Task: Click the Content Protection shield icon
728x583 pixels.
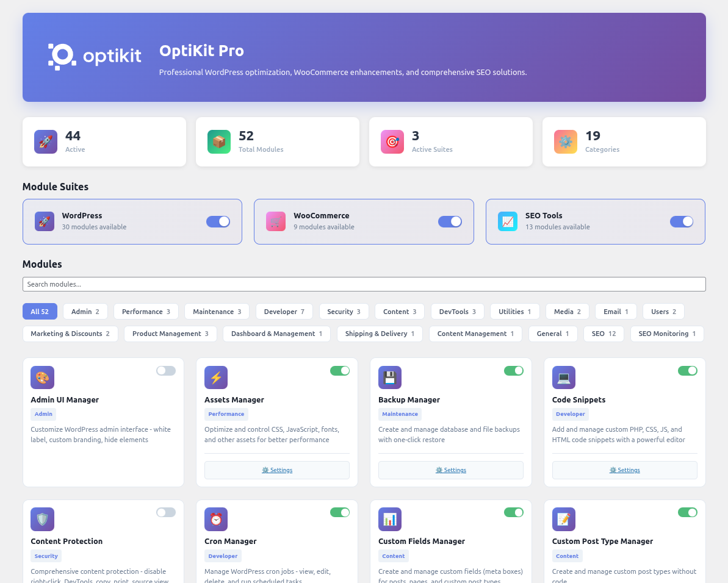Action: (x=42, y=519)
